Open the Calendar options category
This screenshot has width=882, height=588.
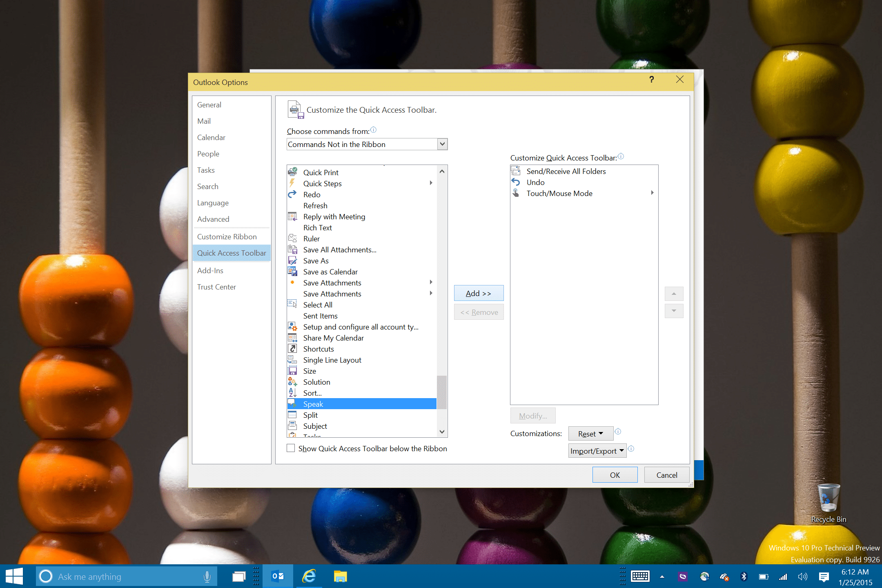click(232, 137)
